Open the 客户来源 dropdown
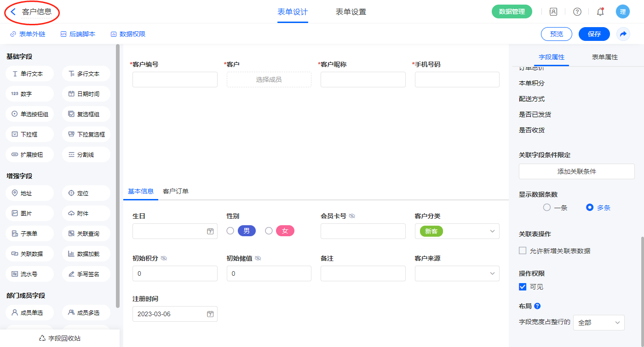The width and height of the screenshot is (644, 347). [x=492, y=273]
